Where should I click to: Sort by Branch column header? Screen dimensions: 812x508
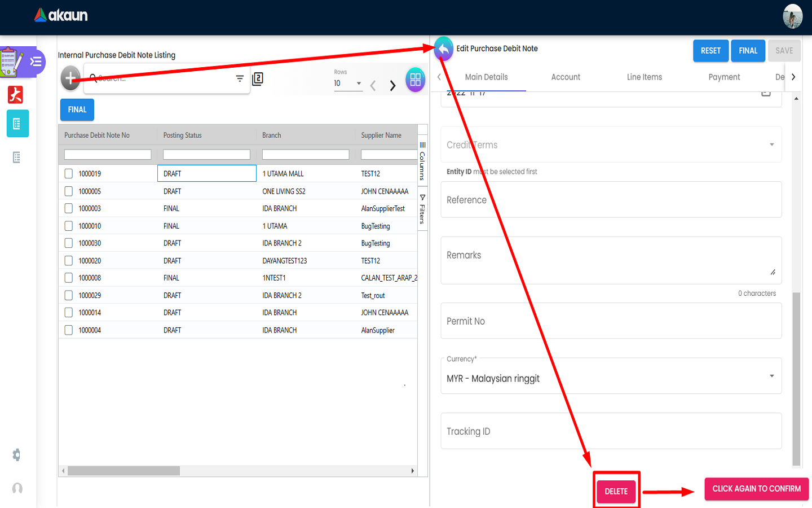click(x=271, y=135)
